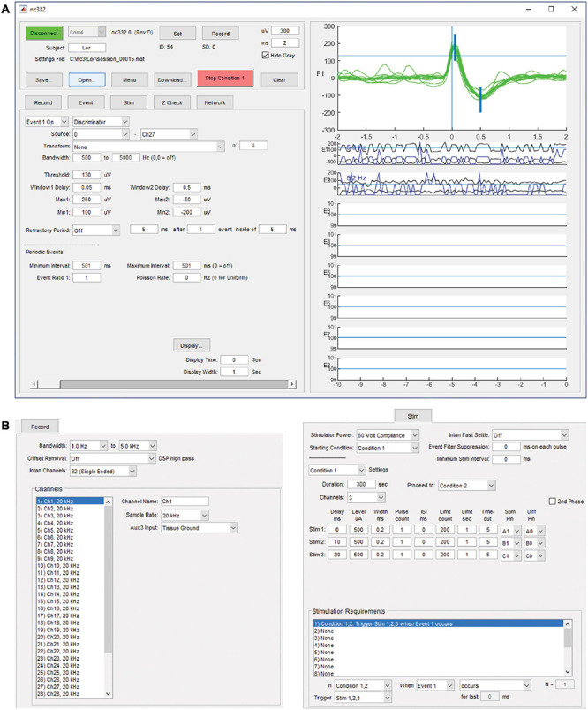Open the Network tab
The image size is (588, 710).
click(x=215, y=102)
